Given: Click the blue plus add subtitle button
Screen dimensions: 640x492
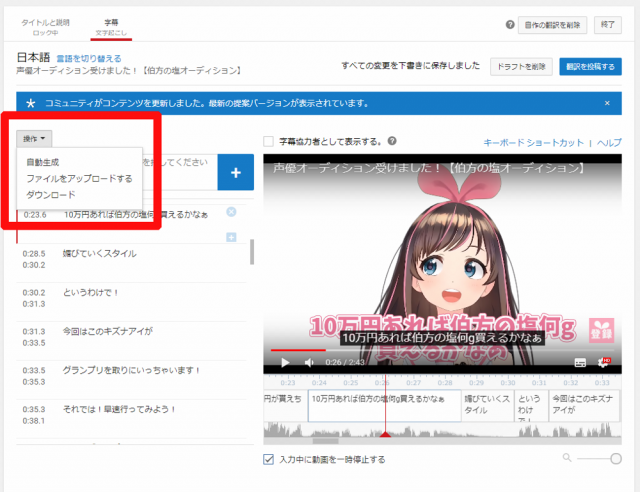Looking at the screenshot, I should (236, 172).
